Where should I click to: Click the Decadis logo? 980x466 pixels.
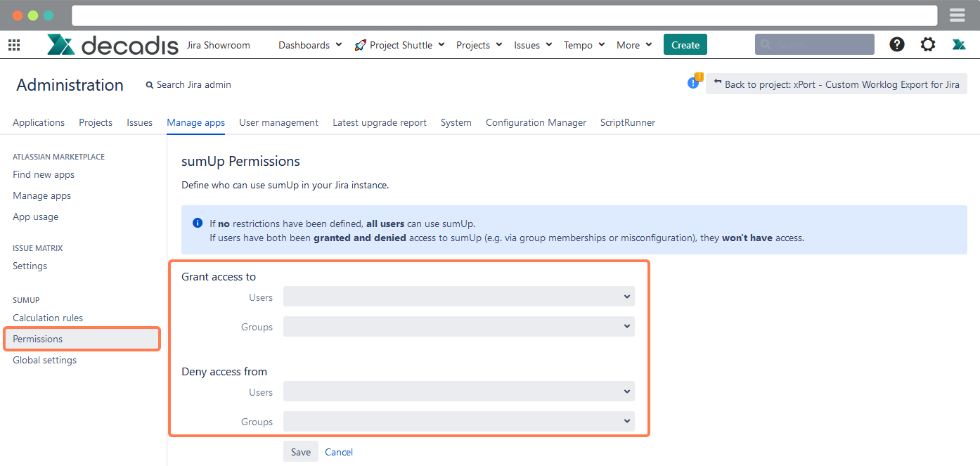[x=112, y=44]
